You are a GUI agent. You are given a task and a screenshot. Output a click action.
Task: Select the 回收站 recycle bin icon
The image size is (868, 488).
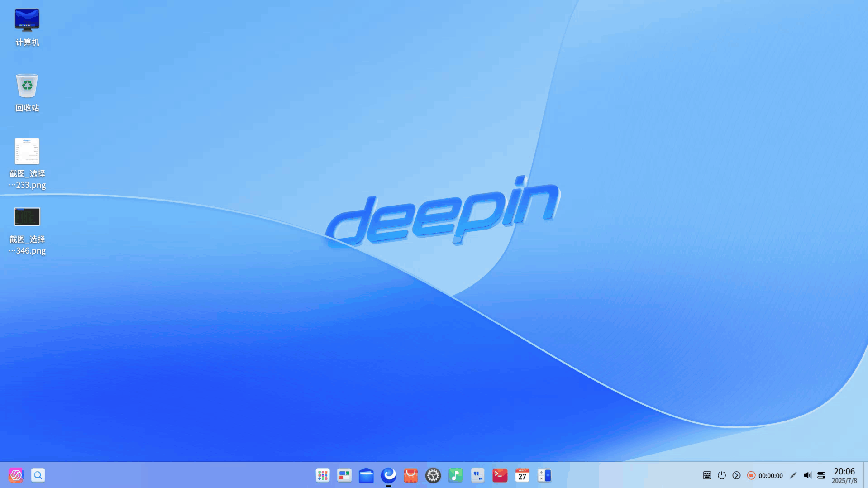pyautogui.click(x=27, y=86)
